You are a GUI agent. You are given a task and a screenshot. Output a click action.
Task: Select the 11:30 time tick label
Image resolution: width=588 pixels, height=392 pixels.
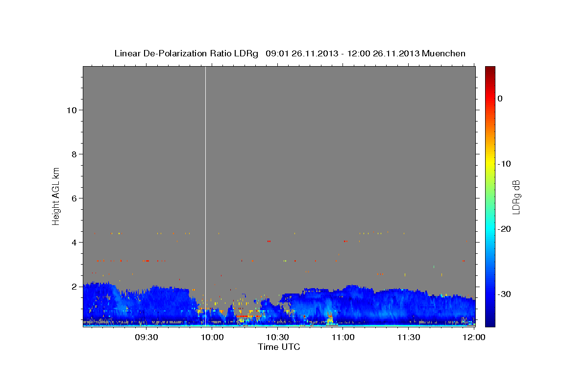click(x=409, y=337)
